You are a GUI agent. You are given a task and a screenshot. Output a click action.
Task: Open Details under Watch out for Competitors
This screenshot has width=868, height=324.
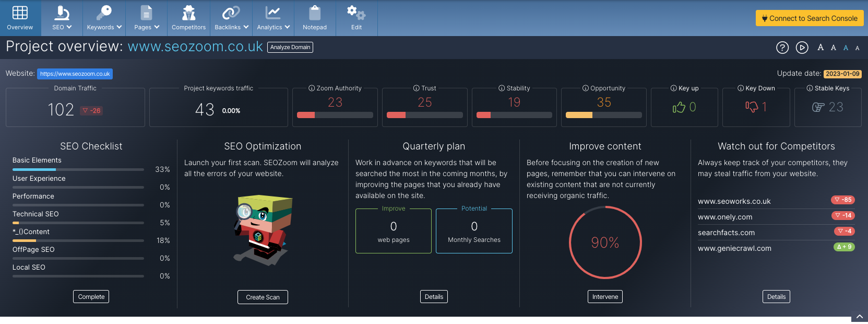(x=776, y=297)
